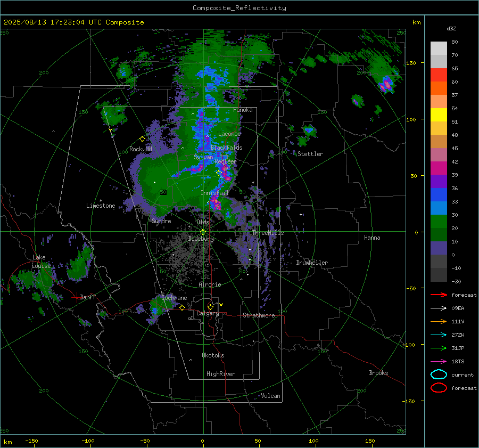
Task: Click the intense storm cell south of Innisfail
Action: pos(216,203)
